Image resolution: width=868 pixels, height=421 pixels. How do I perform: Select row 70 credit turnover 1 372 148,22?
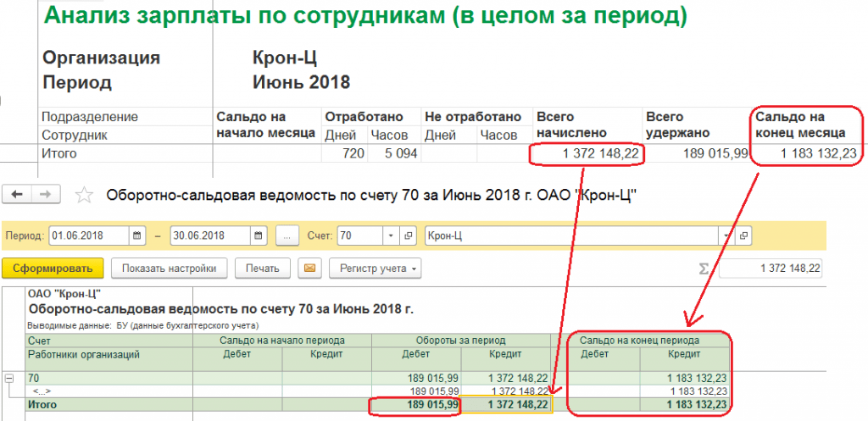505,379
